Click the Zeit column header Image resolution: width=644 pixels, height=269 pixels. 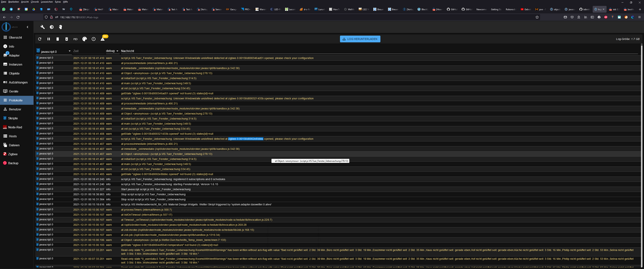(76, 51)
